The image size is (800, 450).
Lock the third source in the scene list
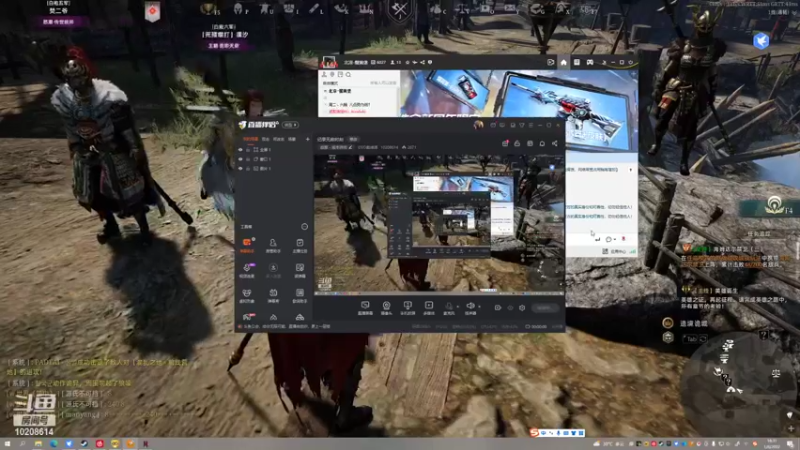248,168
